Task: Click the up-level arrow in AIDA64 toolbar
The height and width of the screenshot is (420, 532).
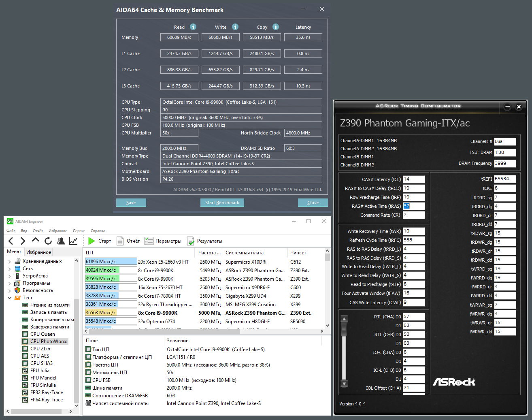Action: click(x=36, y=241)
